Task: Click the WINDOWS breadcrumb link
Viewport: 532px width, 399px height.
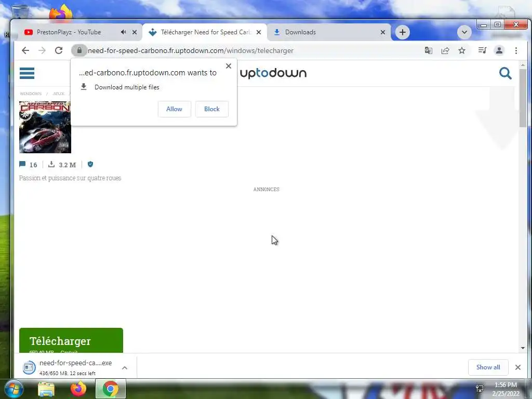Action: click(31, 94)
